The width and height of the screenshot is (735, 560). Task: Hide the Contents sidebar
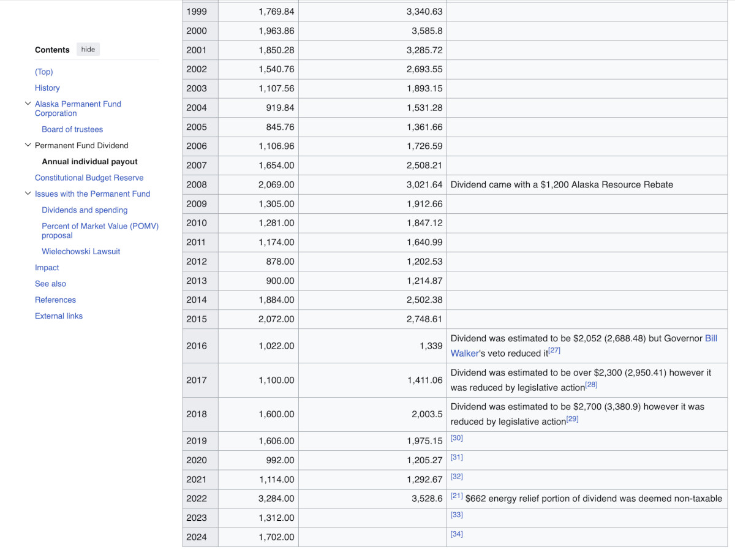[88, 50]
